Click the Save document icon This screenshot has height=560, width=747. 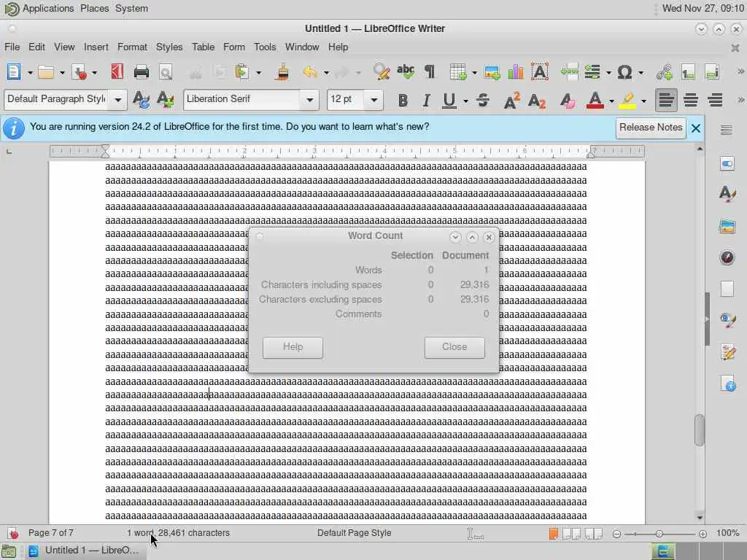[x=79, y=72]
